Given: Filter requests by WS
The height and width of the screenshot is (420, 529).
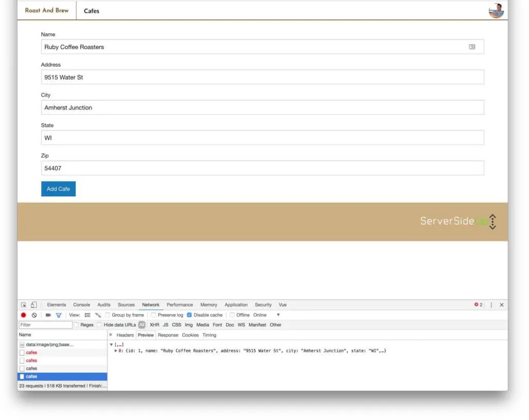Looking at the screenshot, I should (x=241, y=325).
